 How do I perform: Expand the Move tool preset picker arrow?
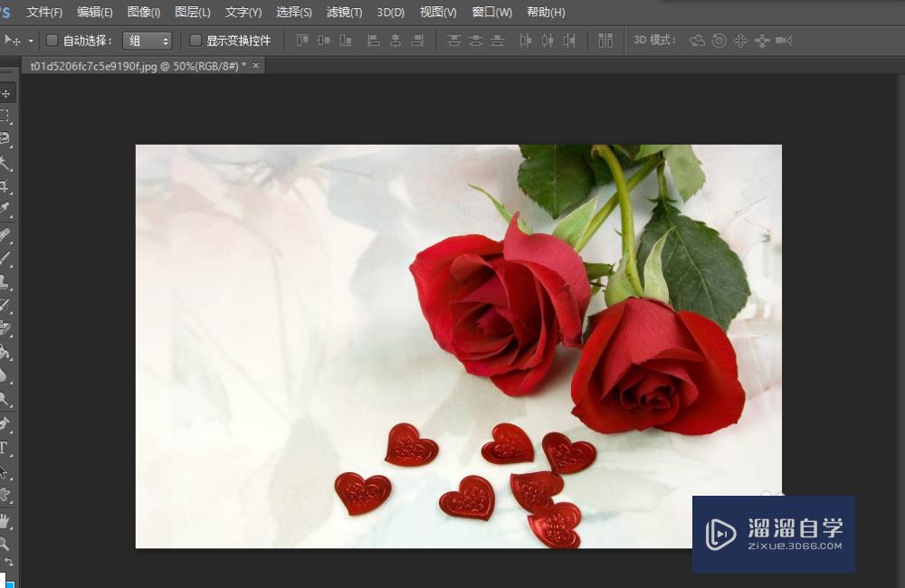[31, 41]
